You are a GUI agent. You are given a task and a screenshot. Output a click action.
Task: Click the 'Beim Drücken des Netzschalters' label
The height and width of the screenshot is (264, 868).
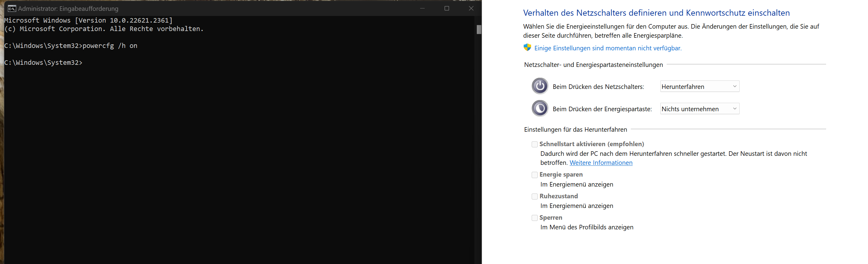(598, 87)
